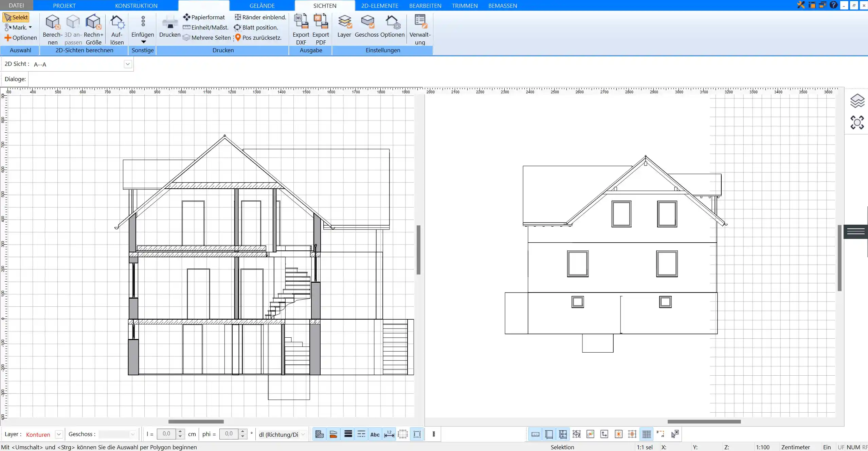The height and width of the screenshot is (451, 868).
Task: Click the Papierformat icon
Action: (186, 17)
